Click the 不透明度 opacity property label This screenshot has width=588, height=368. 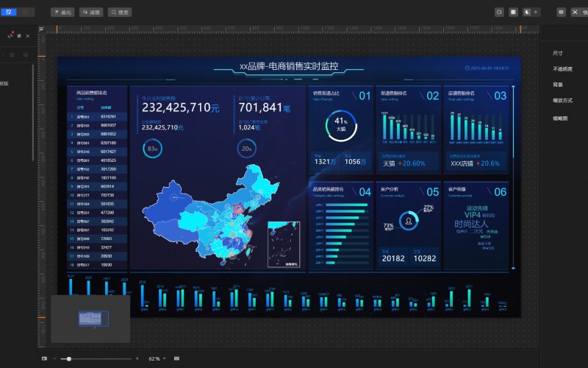pos(562,69)
